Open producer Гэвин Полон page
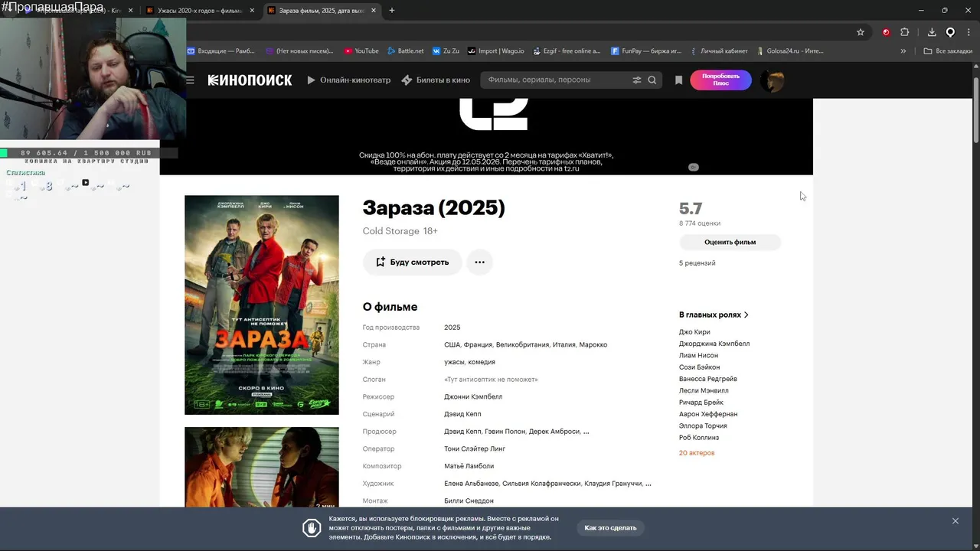 tap(505, 432)
